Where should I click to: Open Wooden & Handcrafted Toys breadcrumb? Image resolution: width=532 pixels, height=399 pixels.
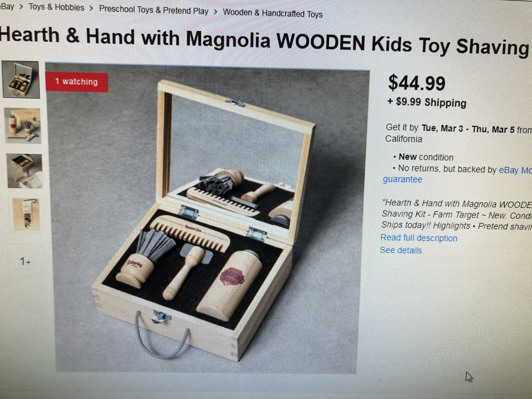point(273,13)
